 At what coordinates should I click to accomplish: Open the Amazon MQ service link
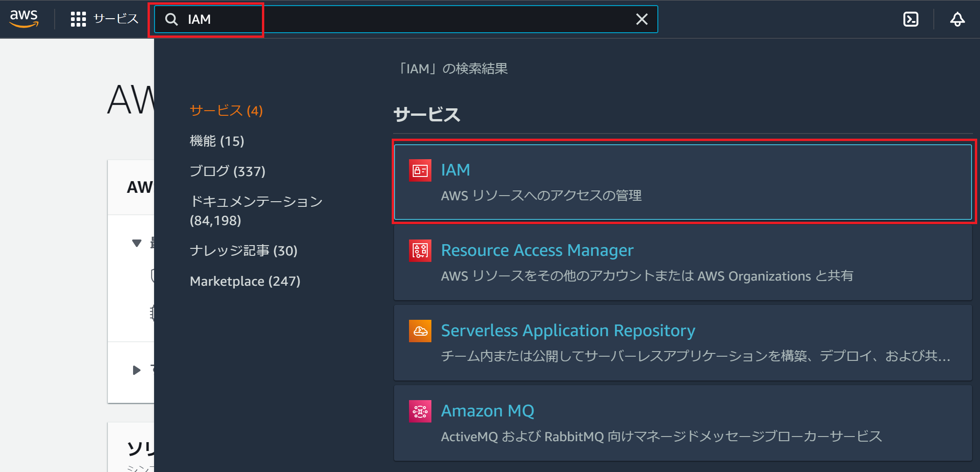tap(487, 410)
